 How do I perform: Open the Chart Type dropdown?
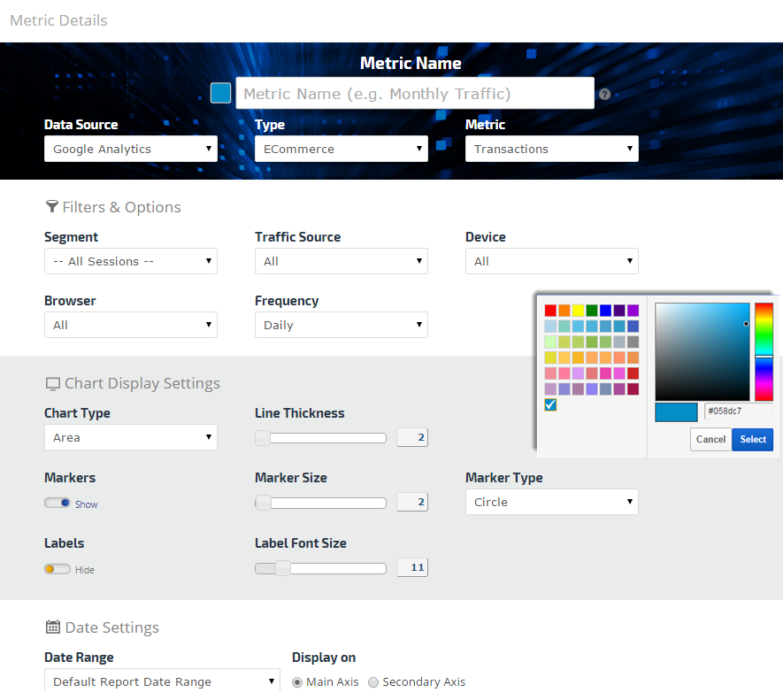click(x=131, y=437)
